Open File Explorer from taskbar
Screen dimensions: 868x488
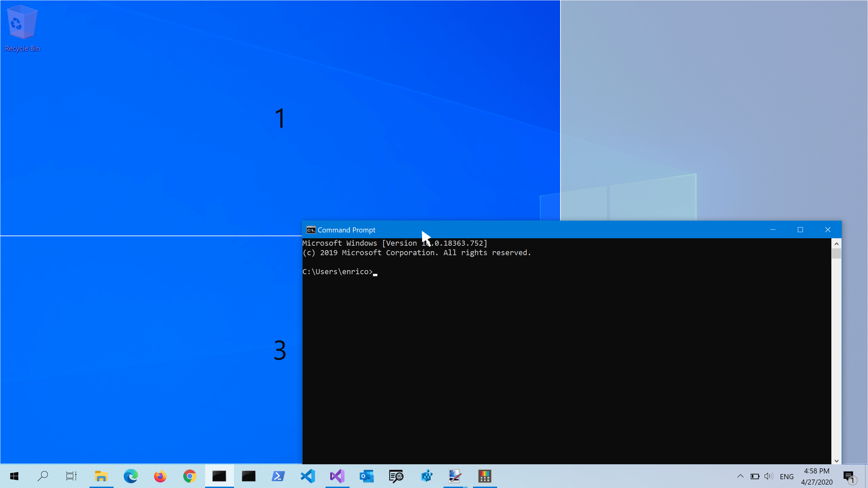click(101, 476)
